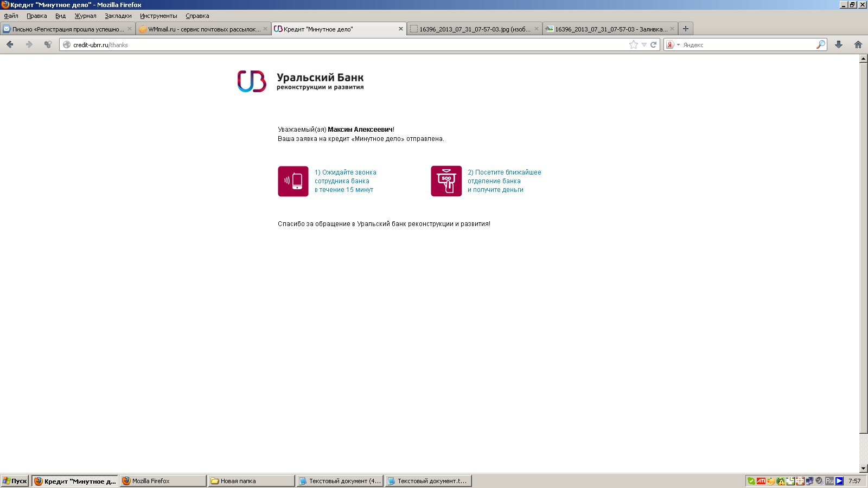Open the Правка menu
Viewport: 868px width, 488px height.
point(36,16)
